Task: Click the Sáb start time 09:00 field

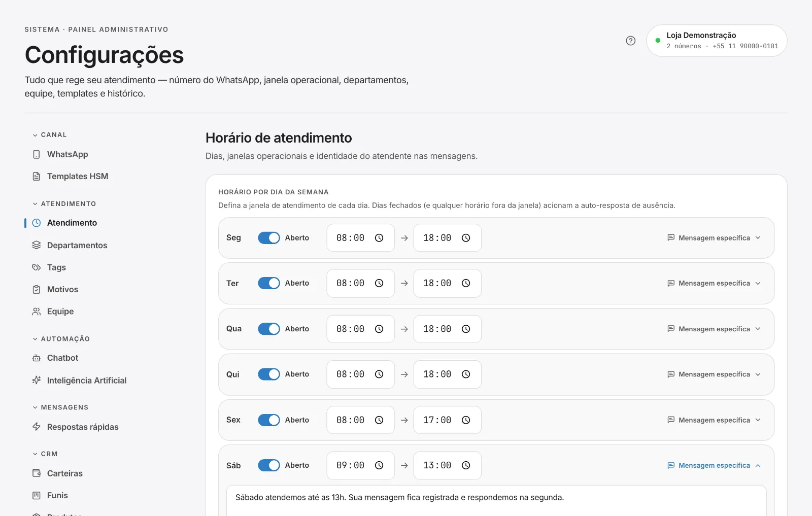Action: 361,465
